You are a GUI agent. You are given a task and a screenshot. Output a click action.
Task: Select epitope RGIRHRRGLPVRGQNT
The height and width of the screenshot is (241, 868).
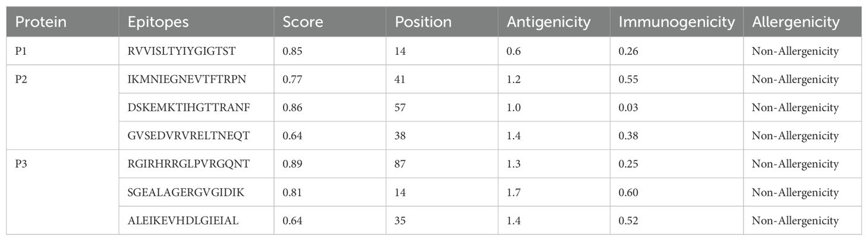click(x=183, y=164)
